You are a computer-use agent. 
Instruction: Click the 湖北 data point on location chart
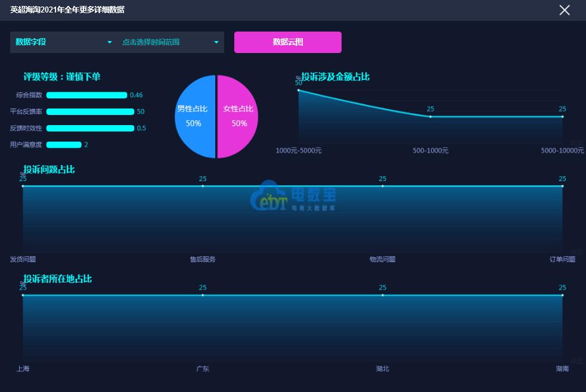(x=382, y=295)
